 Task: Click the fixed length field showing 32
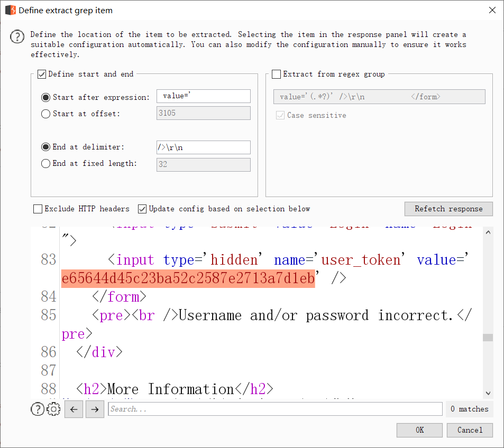(204, 165)
